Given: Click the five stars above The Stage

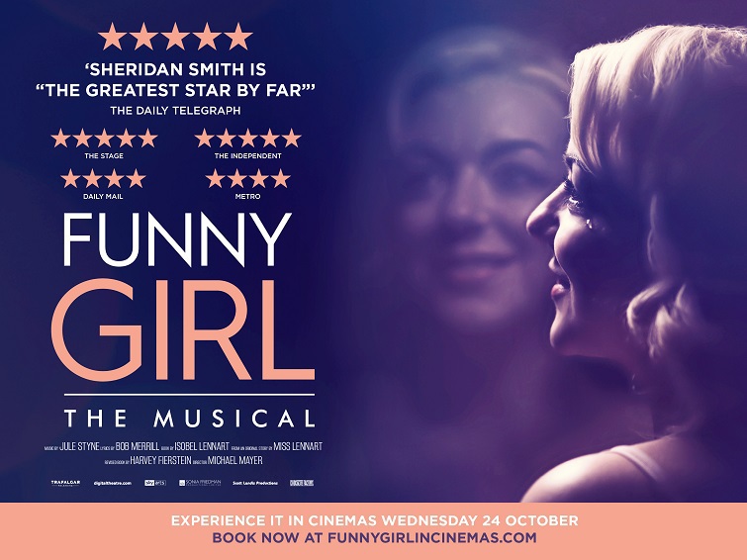Looking at the screenshot, I should point(104,138).
